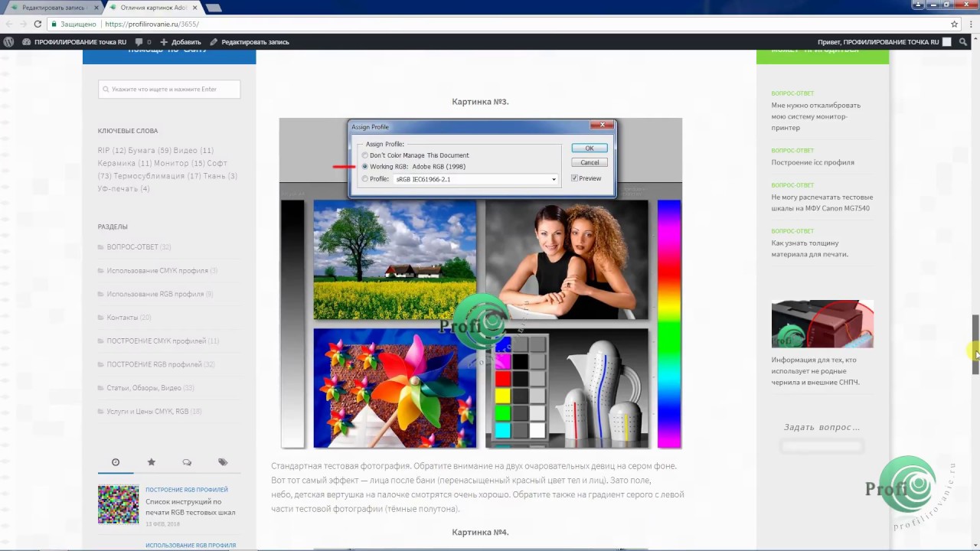Click OK in the Assign Profile dialog

590,148
